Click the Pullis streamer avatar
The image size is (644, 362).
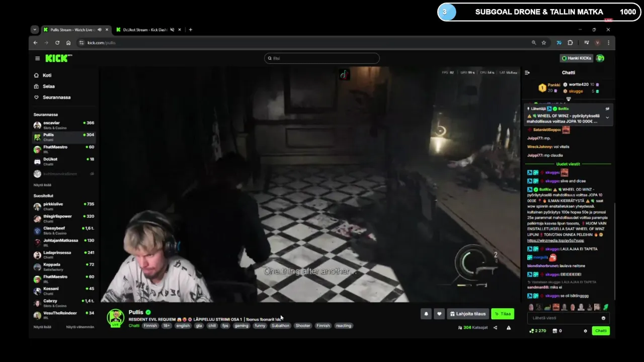click(115, 318)
